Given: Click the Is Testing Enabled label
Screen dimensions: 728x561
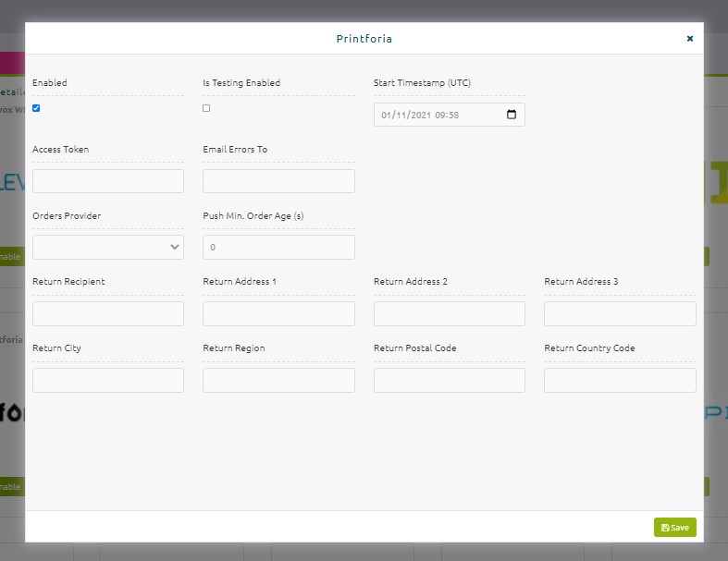Looking at the screenshot, I should (241, 82).
